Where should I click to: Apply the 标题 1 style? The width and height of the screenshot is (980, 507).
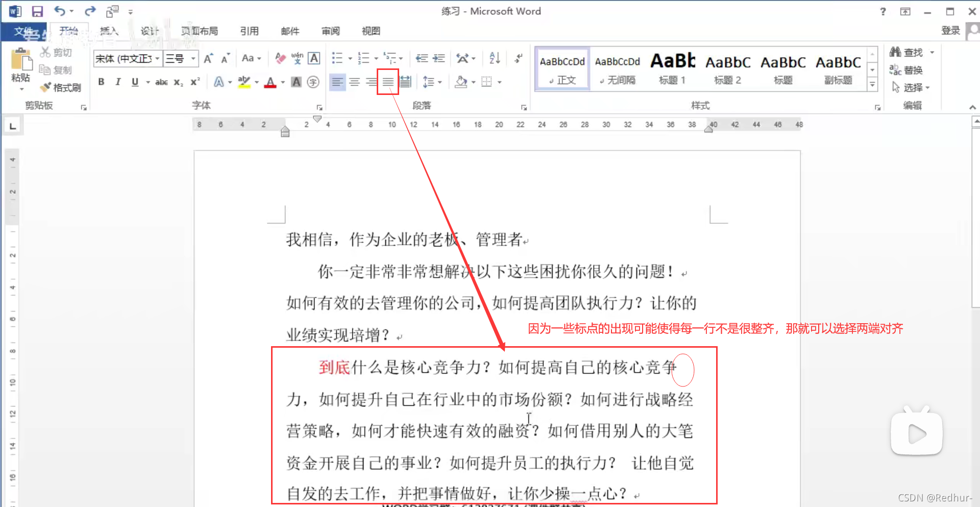click(672, 69)
